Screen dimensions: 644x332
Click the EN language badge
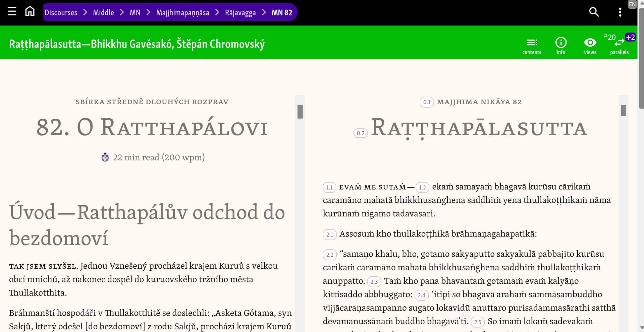[x=632, y=4]
